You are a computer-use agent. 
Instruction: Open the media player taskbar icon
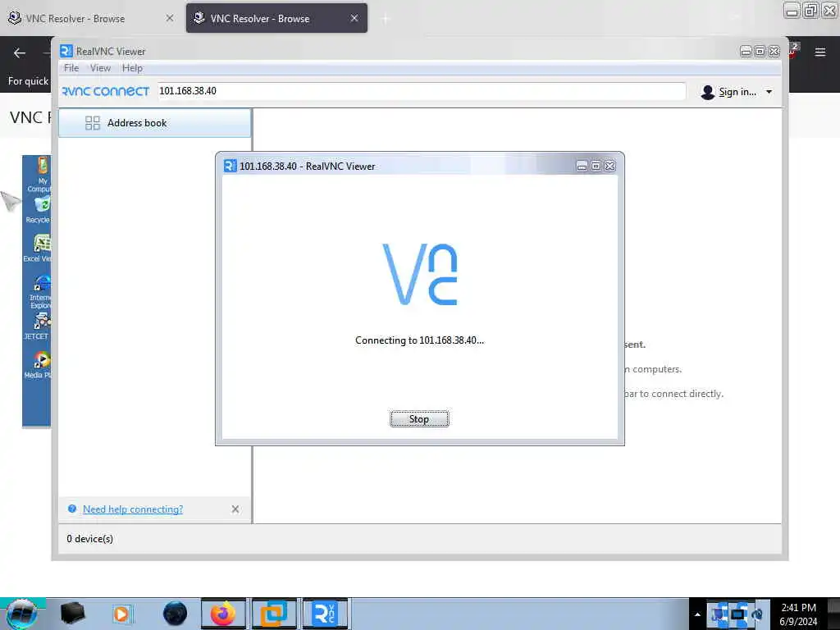point(122,614)
